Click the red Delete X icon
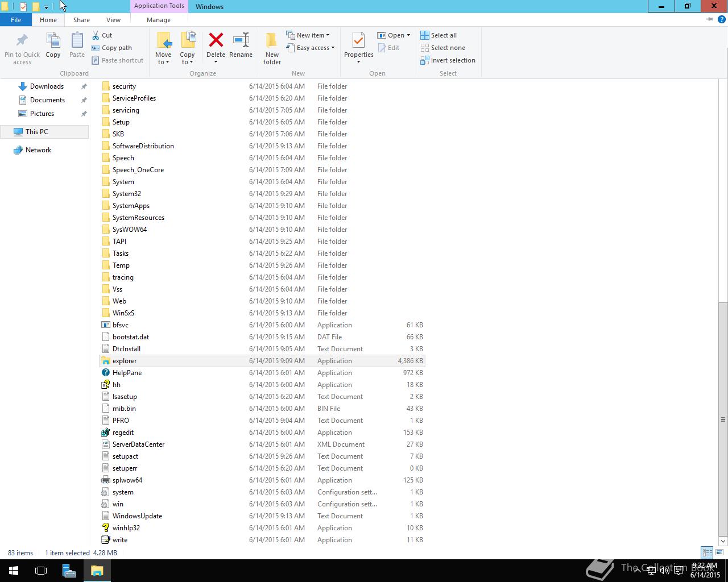Viewport: 728px width, 582px height. 216,40
